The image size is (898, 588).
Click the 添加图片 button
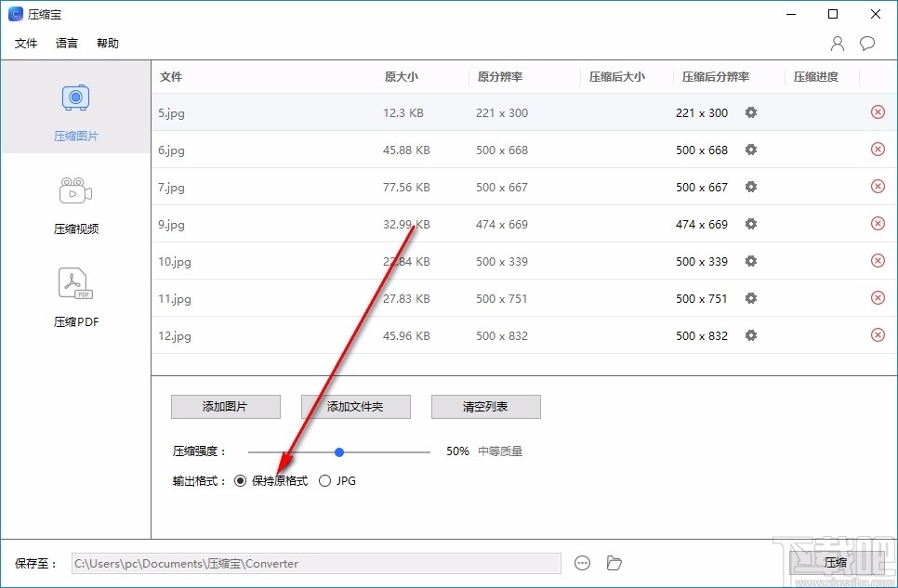225,407
